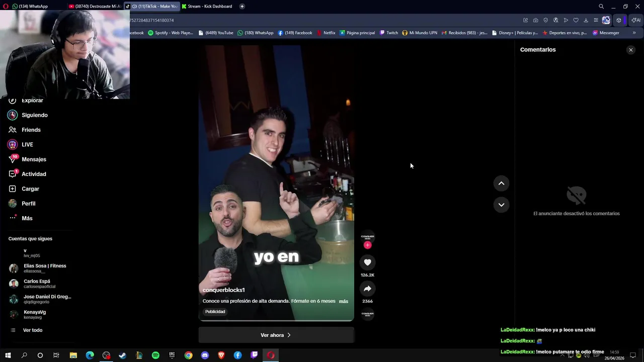Follow conquerblocks1 with the red plus badge
The width and height of the screenshot is (644, 362).
[x=367, y=245]
